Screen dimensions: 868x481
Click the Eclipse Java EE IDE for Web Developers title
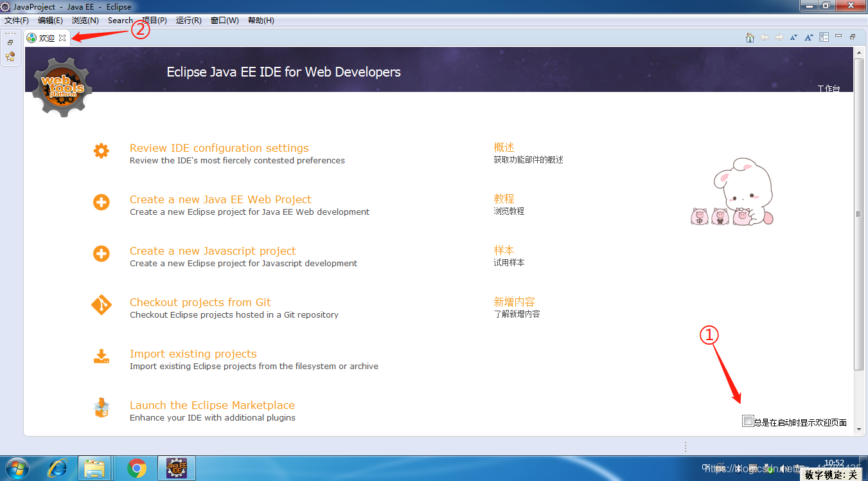click(x=283, y=72)
